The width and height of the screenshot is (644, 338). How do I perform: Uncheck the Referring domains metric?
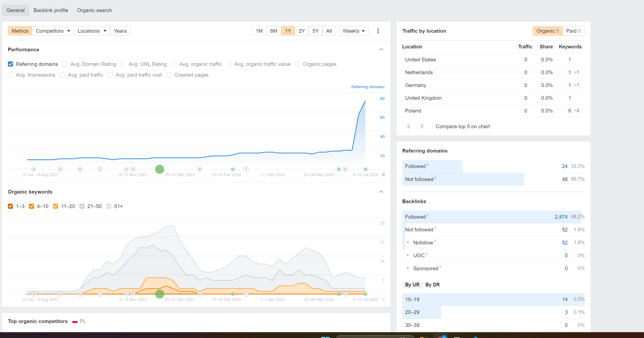[x=11, y=64]
